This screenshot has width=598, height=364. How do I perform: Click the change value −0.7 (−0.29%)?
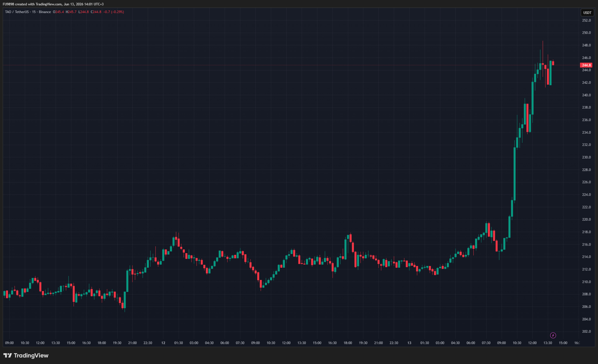click(x=114, y=12)
